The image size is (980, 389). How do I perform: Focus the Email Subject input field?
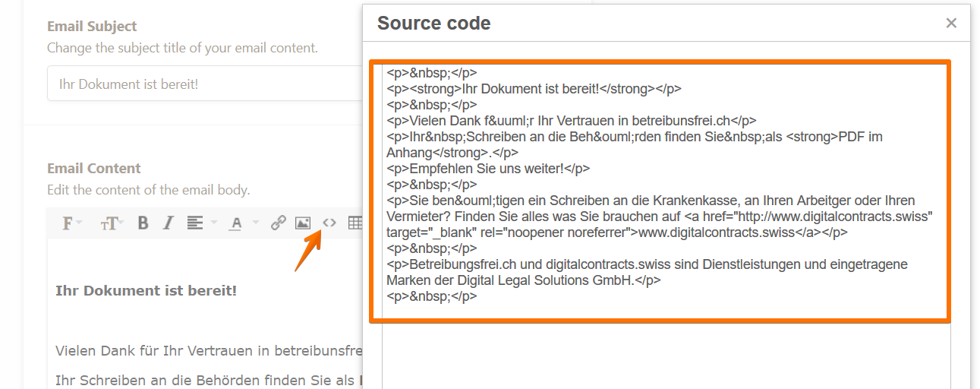[x=205, y=84]
